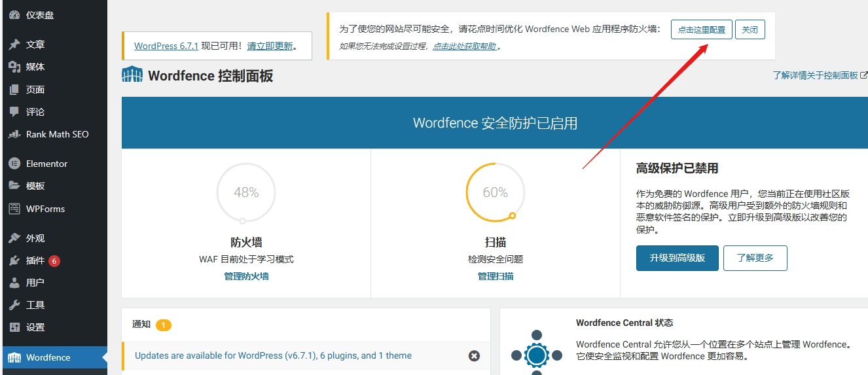Click the 检测安全问题 text

point(496,259)
